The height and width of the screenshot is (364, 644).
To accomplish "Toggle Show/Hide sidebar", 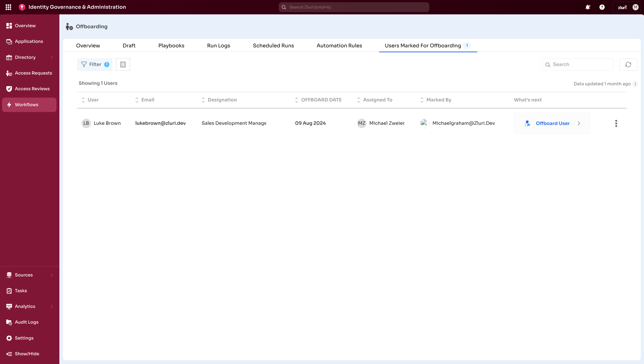I will pos(27,353).
